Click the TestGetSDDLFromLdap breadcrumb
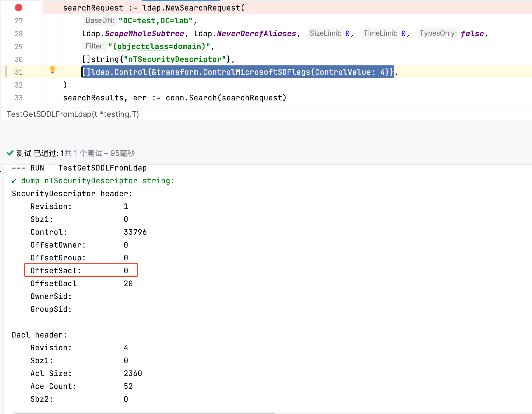 (73, 114)
